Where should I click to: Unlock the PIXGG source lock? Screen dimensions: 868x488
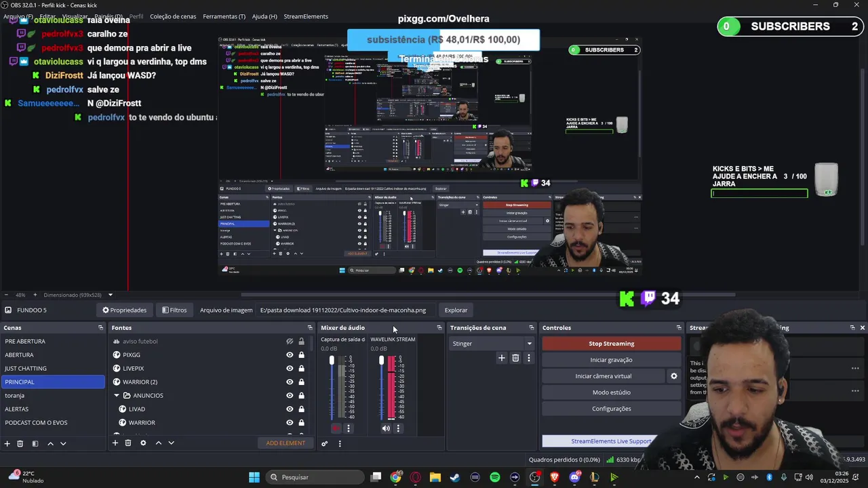301,355
